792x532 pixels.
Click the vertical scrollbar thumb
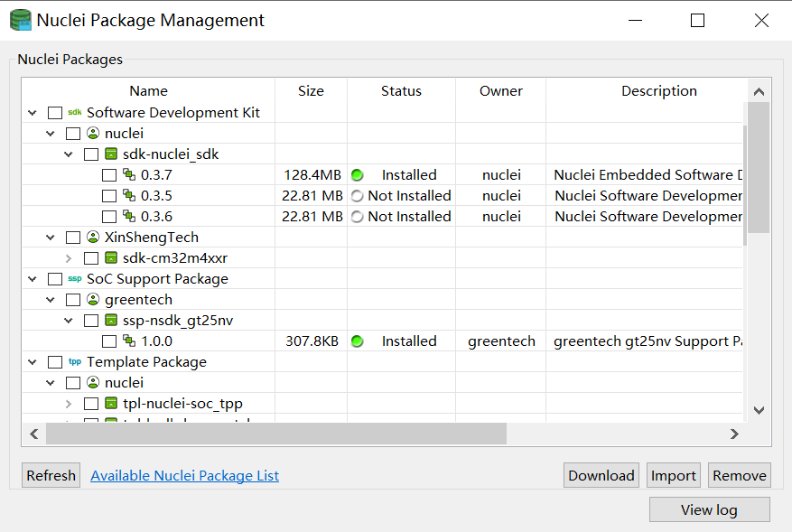click(759, 168)
